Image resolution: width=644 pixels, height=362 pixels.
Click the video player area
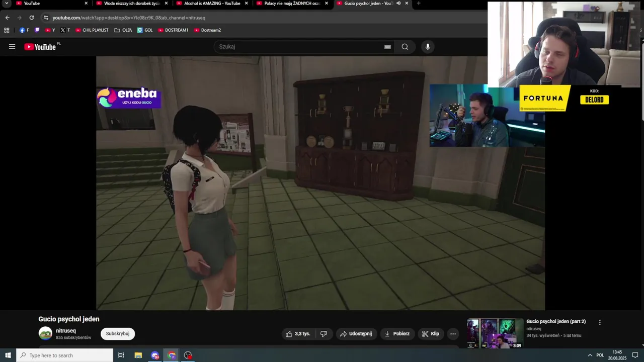320,183
